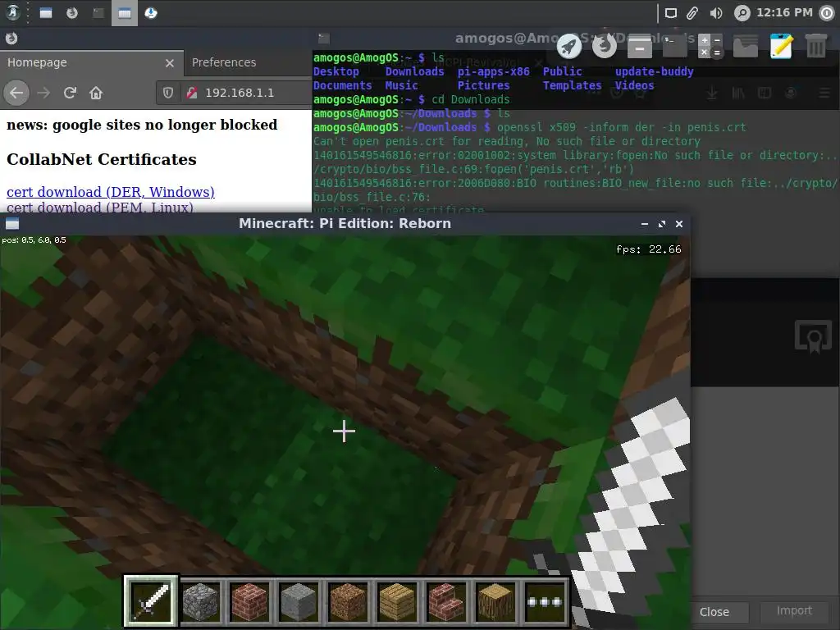Click the Templates directory name in terminal
Screen dimensions: 840x630
pos(572,85)
